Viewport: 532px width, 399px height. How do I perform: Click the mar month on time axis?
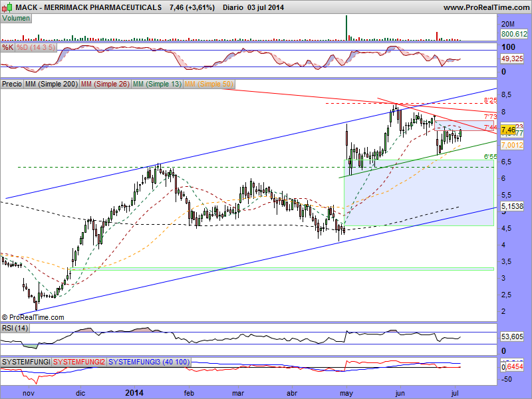[238, 393]
